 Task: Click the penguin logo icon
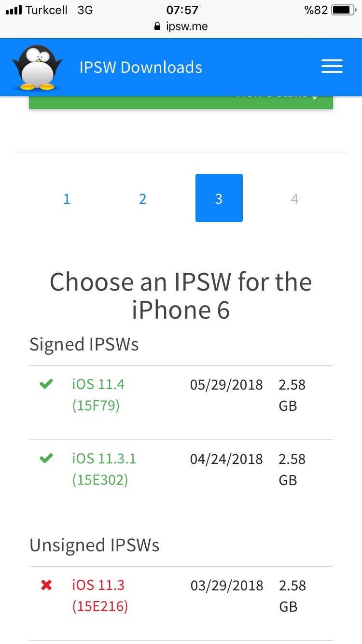point(37,67)
